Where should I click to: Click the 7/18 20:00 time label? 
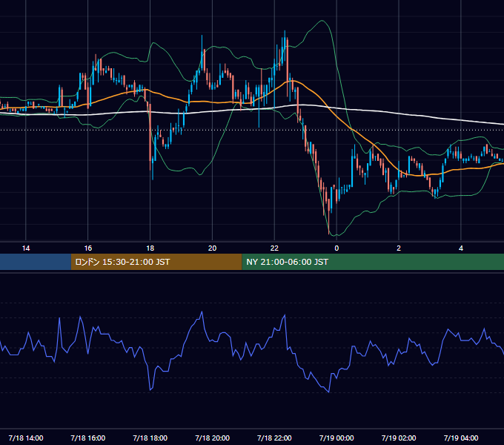pos(212,438)
